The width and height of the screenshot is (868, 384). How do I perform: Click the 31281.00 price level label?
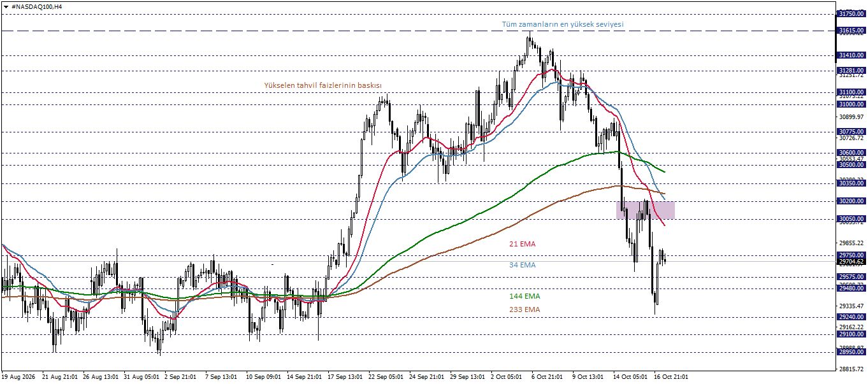click(851, 70)
